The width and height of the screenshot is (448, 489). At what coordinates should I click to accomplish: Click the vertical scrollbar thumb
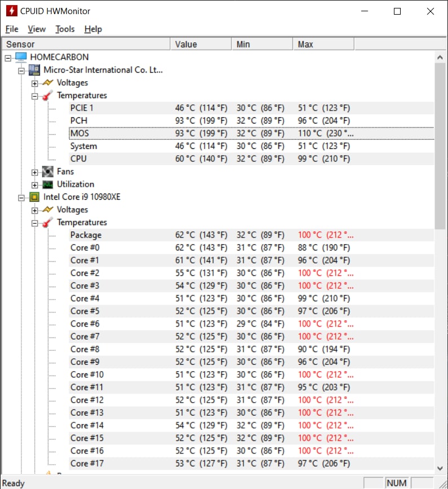[x=440, y=146]
